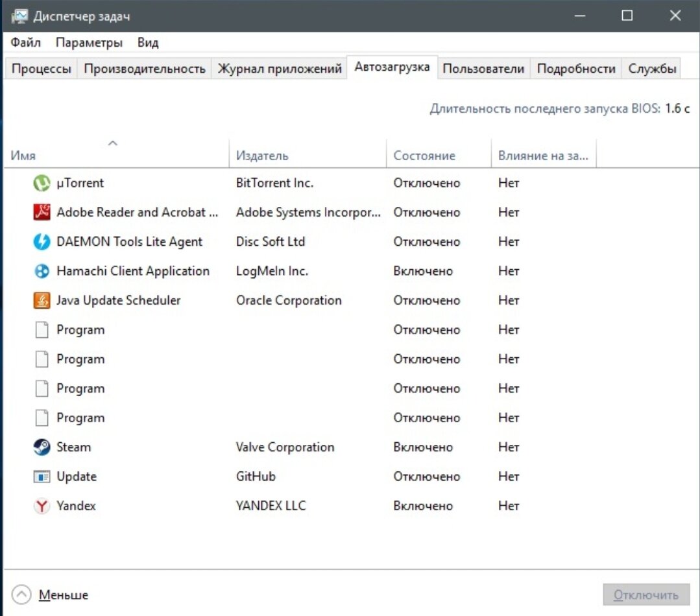Click the BIOS duration value 1.6 с
700x616 pixels.
(677, 108)
